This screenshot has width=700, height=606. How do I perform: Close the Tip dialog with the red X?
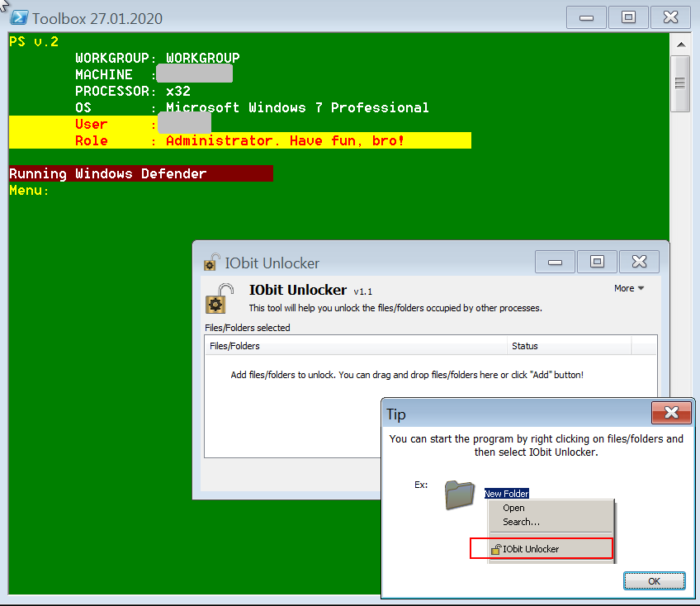(x=671, y=412)
